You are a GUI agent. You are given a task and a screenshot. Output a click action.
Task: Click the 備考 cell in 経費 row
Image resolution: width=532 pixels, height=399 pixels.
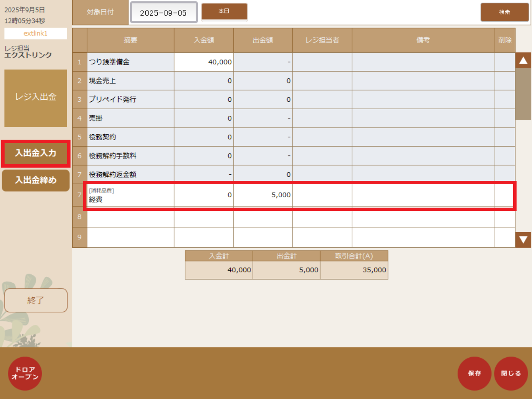pos(423,195)
